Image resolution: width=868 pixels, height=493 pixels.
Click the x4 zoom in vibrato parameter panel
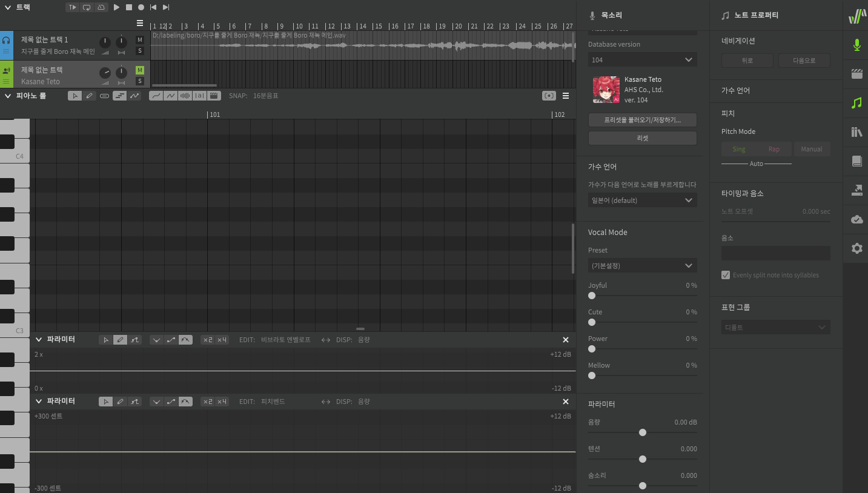click(x=222, y=340)
